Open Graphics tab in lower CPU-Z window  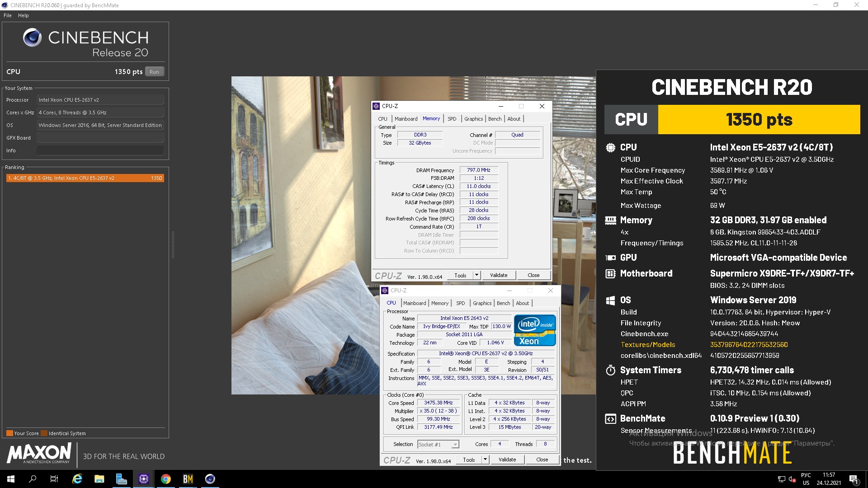pyautogui.click(x=482, y=303)
